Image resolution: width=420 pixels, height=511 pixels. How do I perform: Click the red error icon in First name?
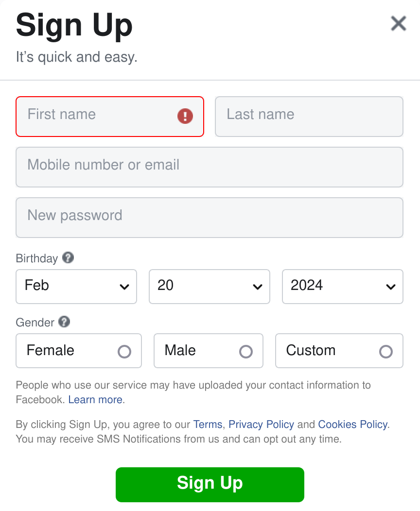point(185,116)
